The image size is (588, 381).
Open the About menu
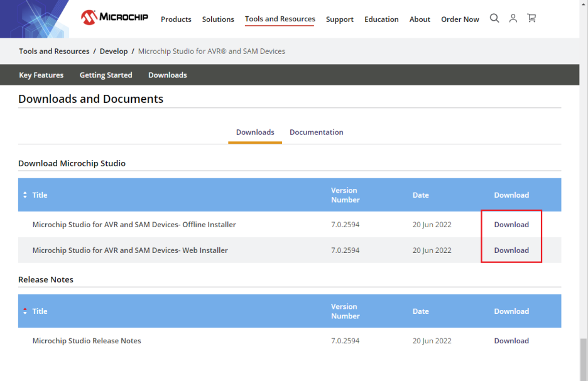click(x=420, y=19)
